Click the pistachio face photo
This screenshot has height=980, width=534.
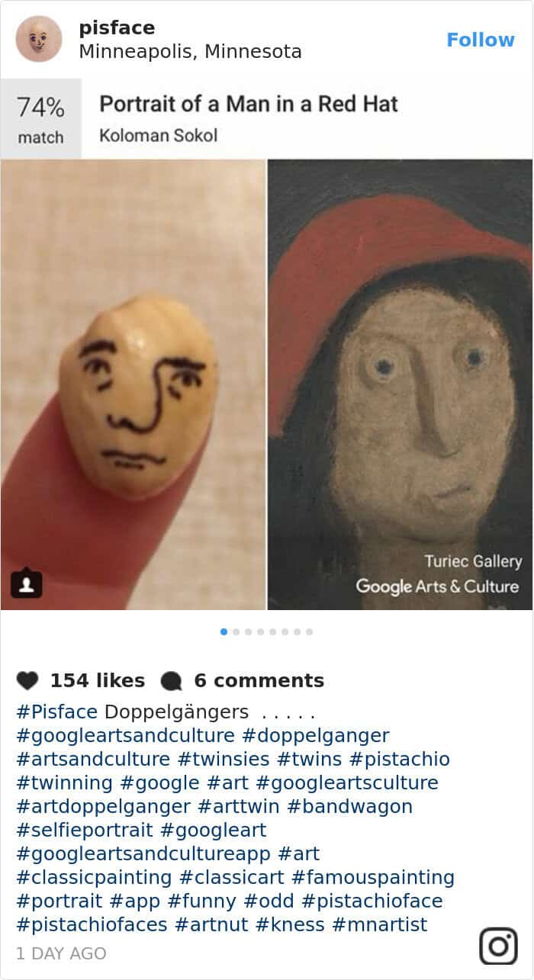(133, 385)
